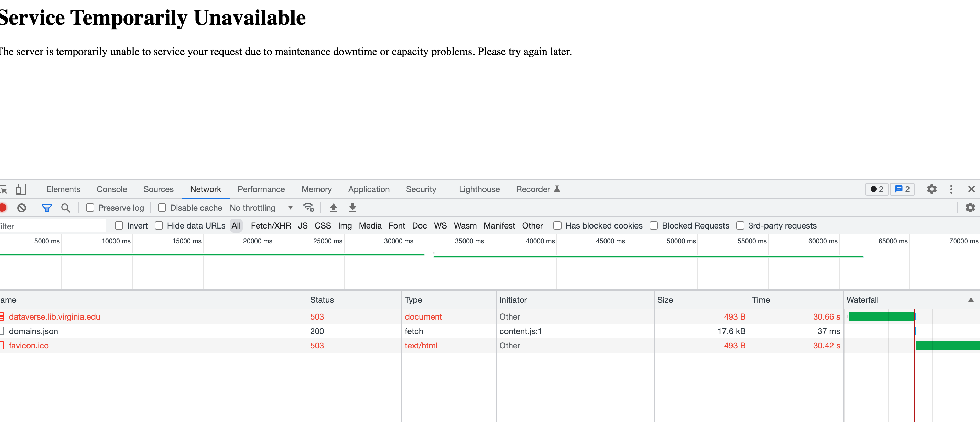Click content.js:1 initiator link
This screenshot has height=422, width=980.
point(521,331)
